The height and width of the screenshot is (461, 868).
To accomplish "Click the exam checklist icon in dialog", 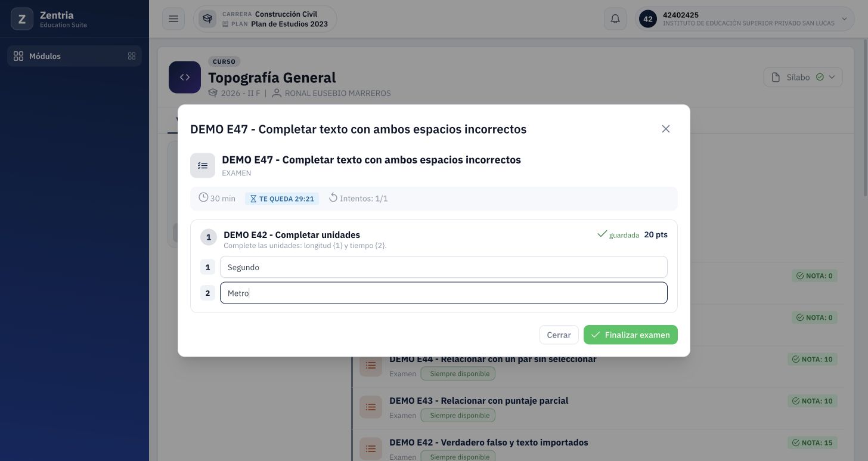I will 203,166.
